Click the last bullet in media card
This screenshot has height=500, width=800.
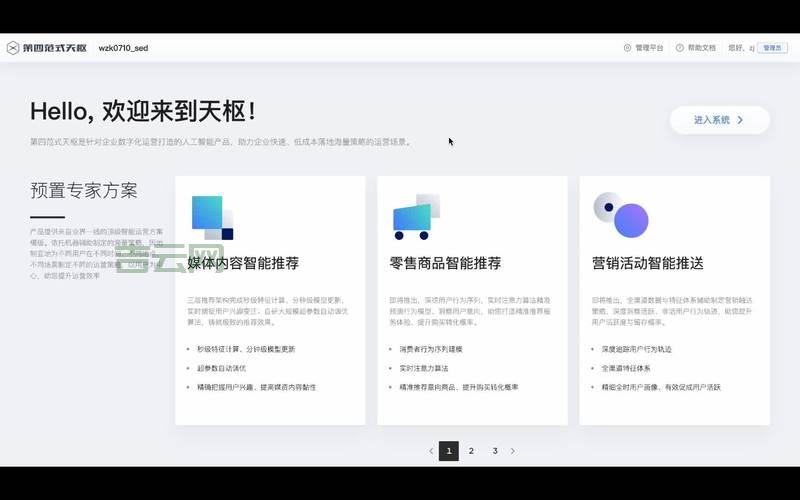coord(256,387)
